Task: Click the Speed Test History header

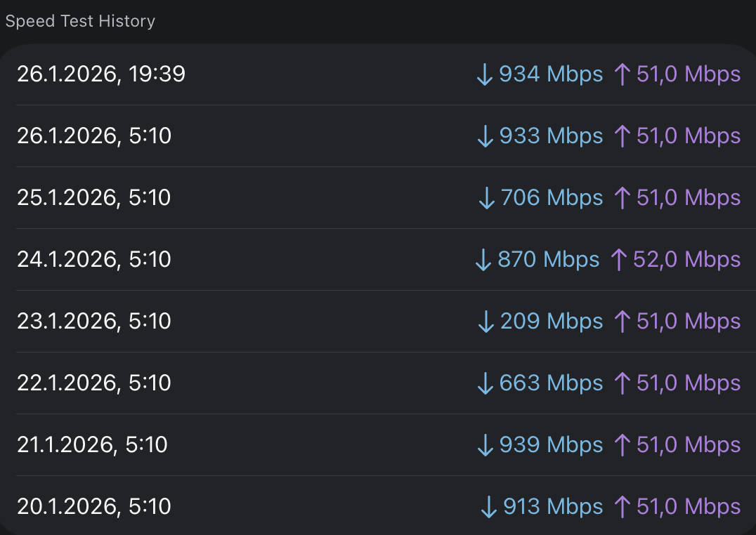Action: (x=80, y=21)
